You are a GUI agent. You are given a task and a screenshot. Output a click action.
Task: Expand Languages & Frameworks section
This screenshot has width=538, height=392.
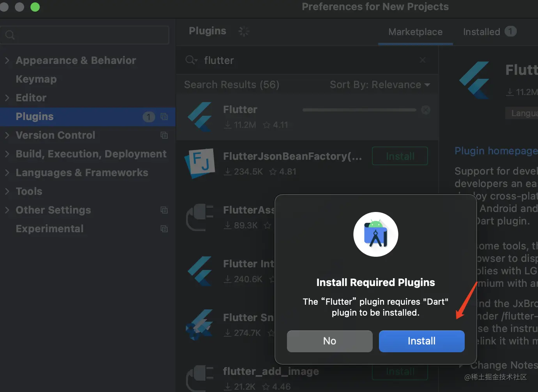click(x=7, y=173)
